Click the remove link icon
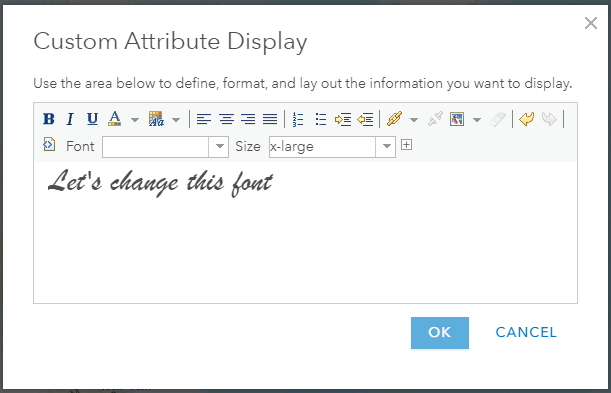The image size is (611, 393). coord(435,119)
